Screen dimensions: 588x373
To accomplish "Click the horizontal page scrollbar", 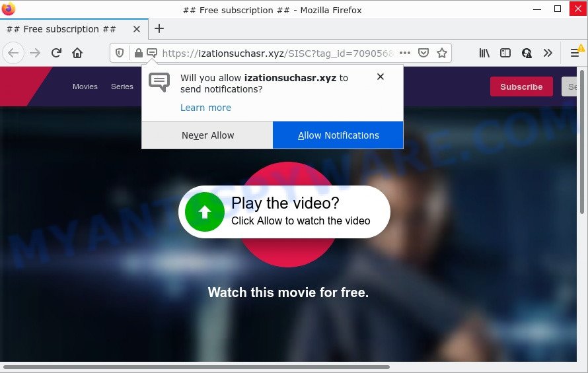I will pos(196,367).
